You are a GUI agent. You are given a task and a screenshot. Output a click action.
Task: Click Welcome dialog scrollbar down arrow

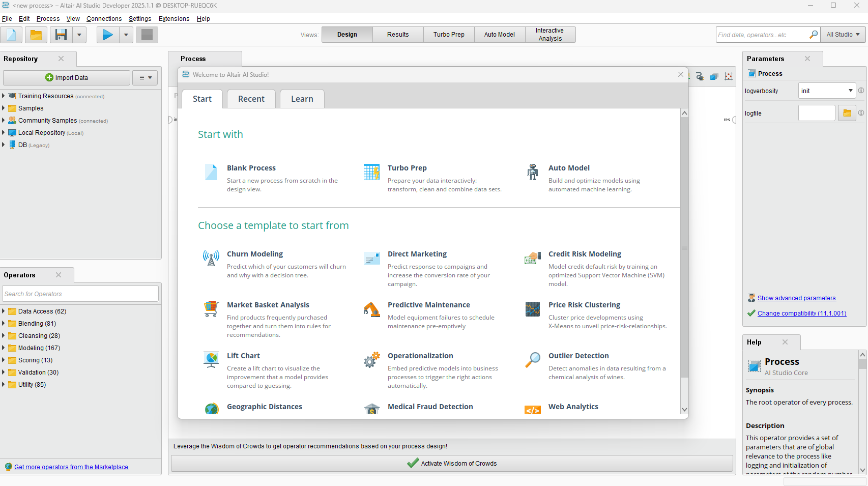(x=684, y=410)
